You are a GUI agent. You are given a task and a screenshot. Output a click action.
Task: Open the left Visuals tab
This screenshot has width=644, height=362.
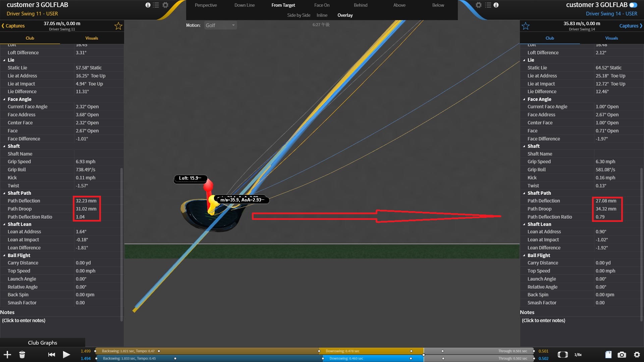(x=92, y=38)
